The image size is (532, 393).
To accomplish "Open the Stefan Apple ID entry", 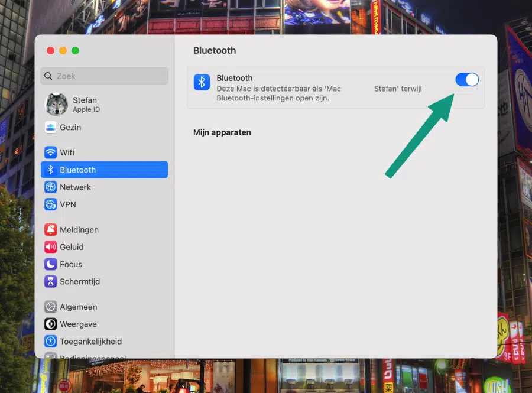I will [x=104, y=105].
